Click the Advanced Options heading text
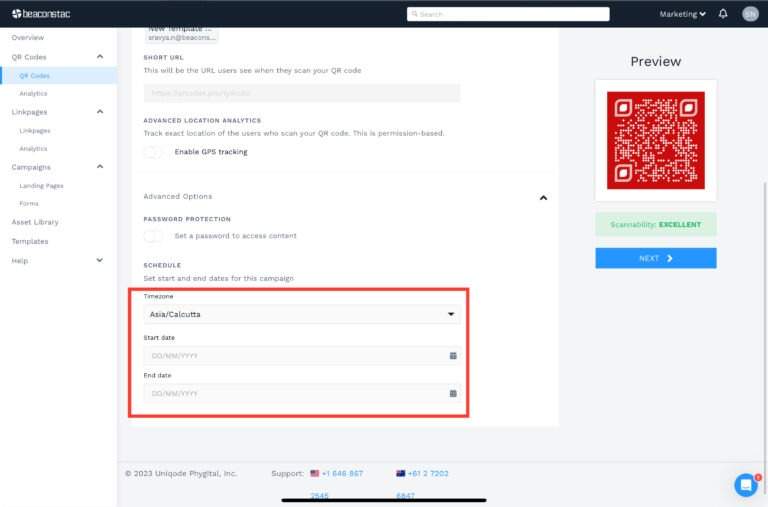 [x=178, y=196]
